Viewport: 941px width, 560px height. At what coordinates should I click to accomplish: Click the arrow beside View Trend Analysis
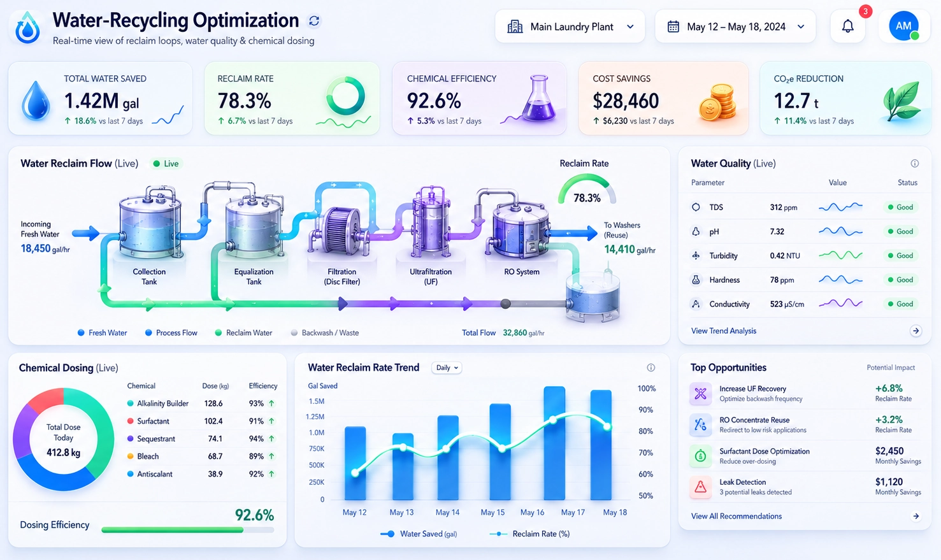[x=916, y=331]
